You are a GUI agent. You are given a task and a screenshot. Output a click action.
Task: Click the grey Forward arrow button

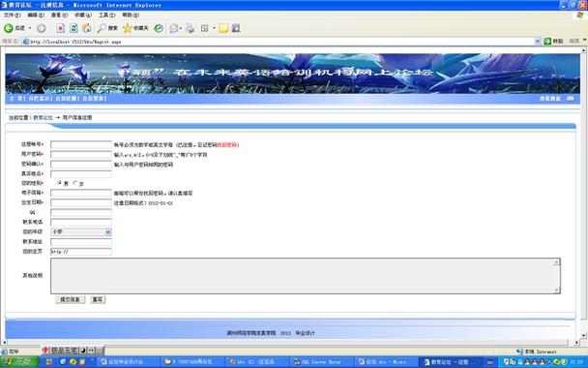tap(42, 28)
